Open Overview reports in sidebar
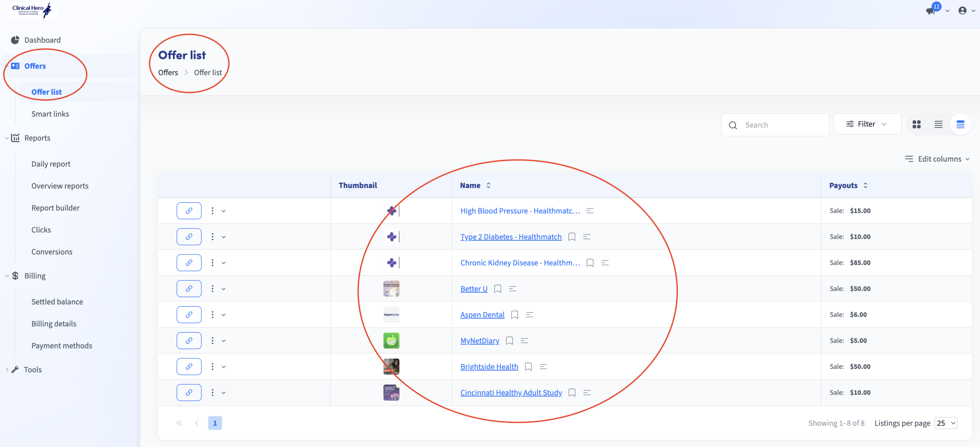Image resolution: width=980 pixels, height=447 pixels. (60, 186)
